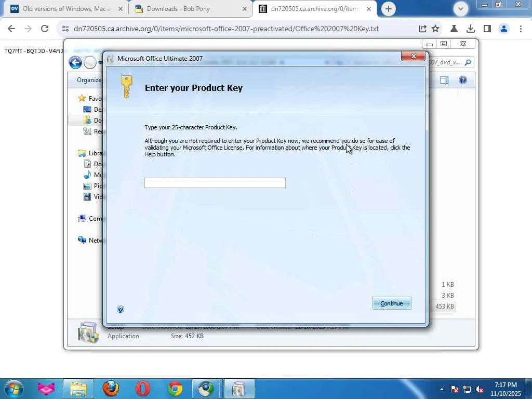The height and width of the screenshot is (399, 532).
Task: Open the tab search dropdown chevron
Action: 461,9
